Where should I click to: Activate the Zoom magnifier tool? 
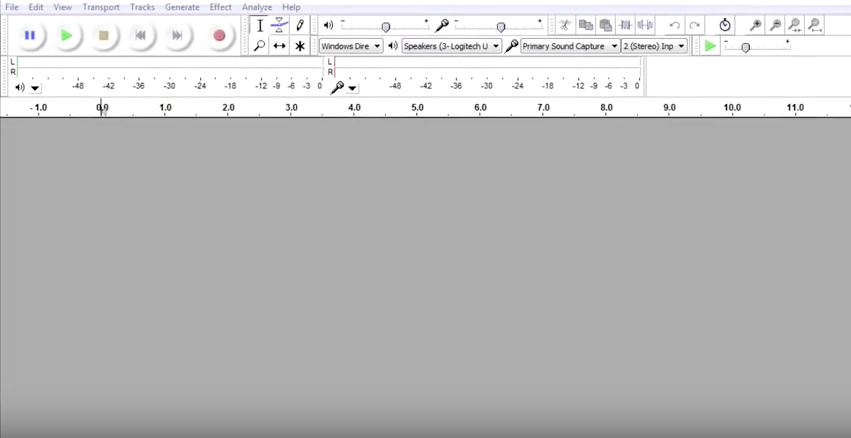point(260,46)
